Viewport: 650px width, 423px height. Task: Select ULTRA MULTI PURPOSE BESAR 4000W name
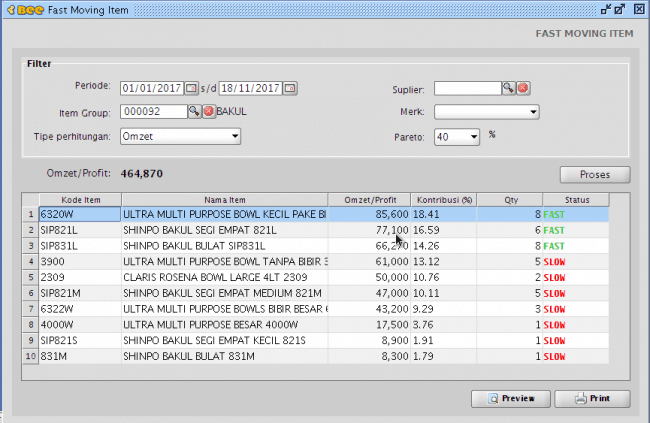225,325
